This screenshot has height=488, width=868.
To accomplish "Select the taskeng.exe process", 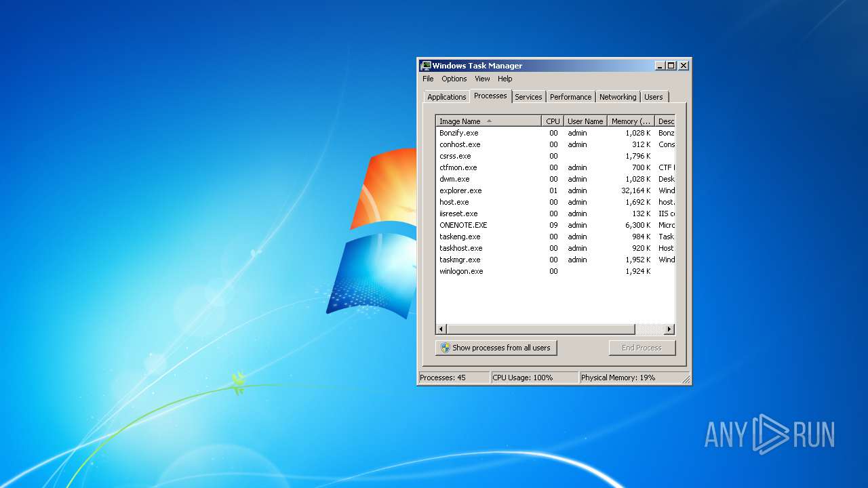I will 555,237.
